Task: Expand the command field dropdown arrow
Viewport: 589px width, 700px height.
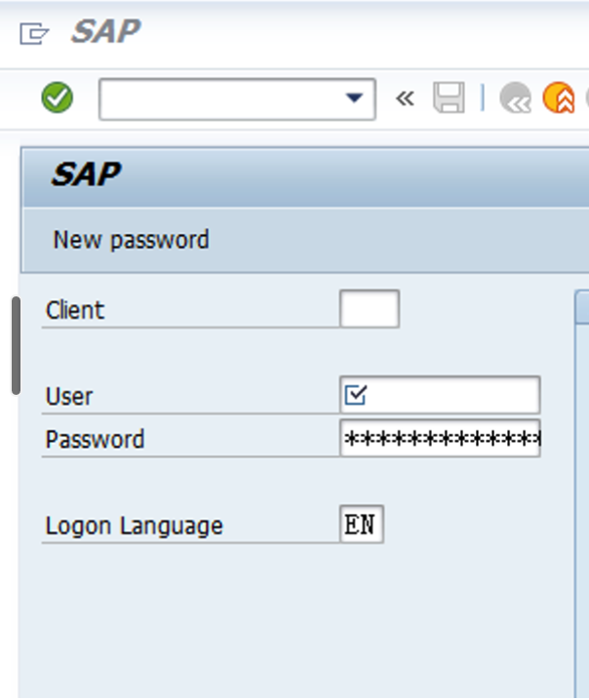Action: [x=354, y=97]
